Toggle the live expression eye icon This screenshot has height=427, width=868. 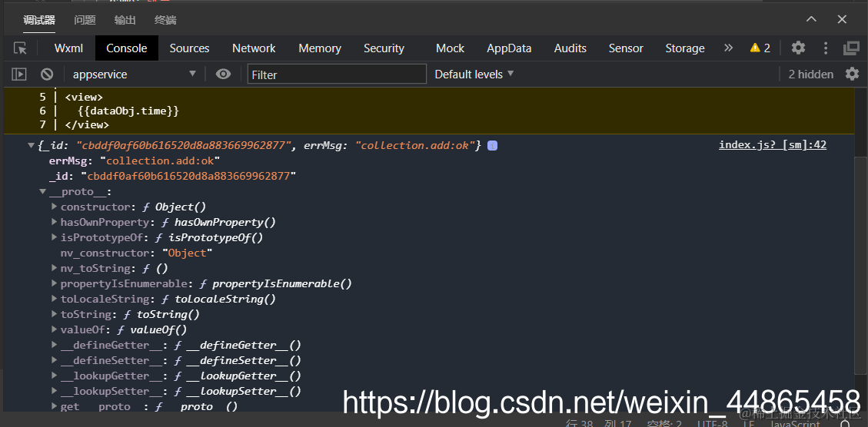[x=223, y=74]
